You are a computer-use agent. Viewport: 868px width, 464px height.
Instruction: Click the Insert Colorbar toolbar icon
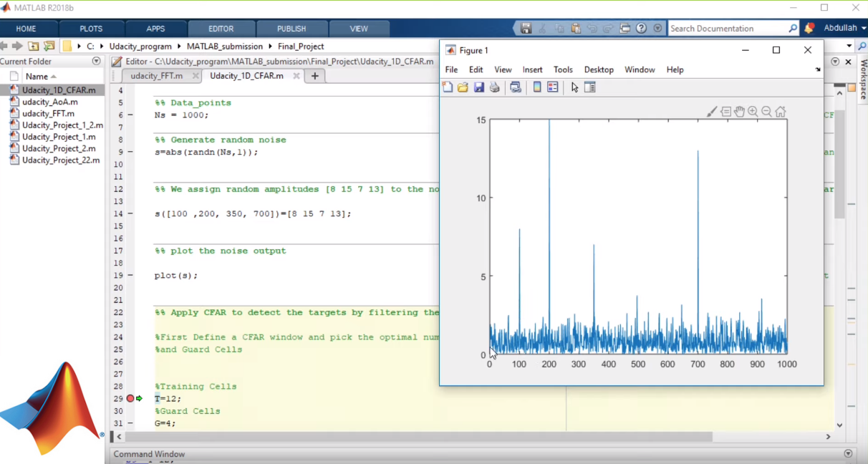click(x=537, y=87)
